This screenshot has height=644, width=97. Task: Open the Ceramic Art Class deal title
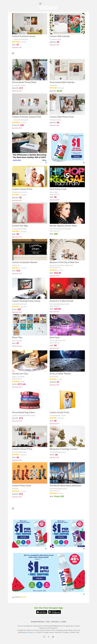tap(20, 373)
